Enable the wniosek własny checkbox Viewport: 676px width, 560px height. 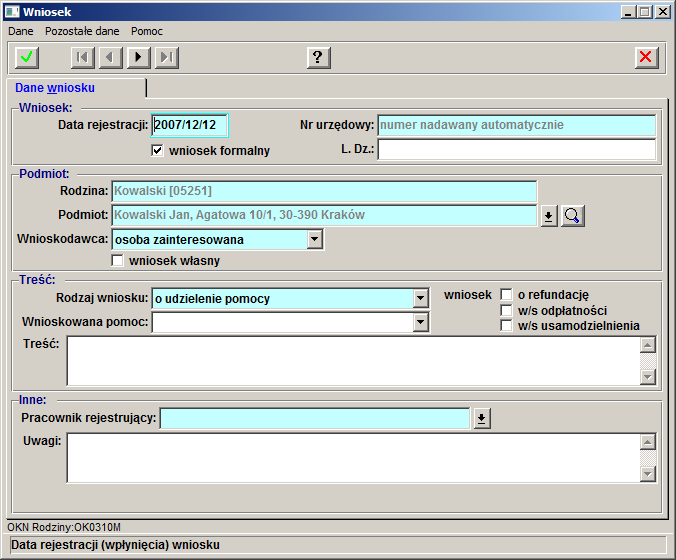pos(117,260)
